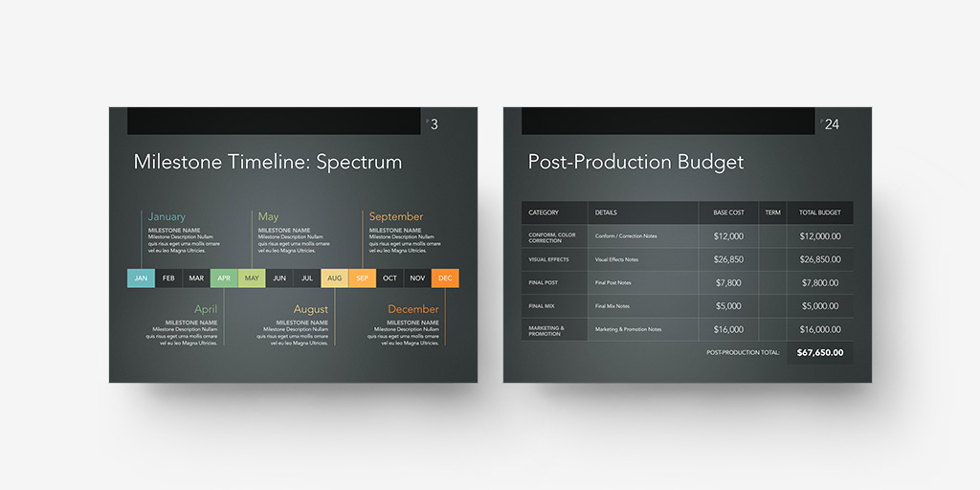This screenshot has height=490, width=980.
Task: Click the orange SEP timeline cell
Action: 363,278
